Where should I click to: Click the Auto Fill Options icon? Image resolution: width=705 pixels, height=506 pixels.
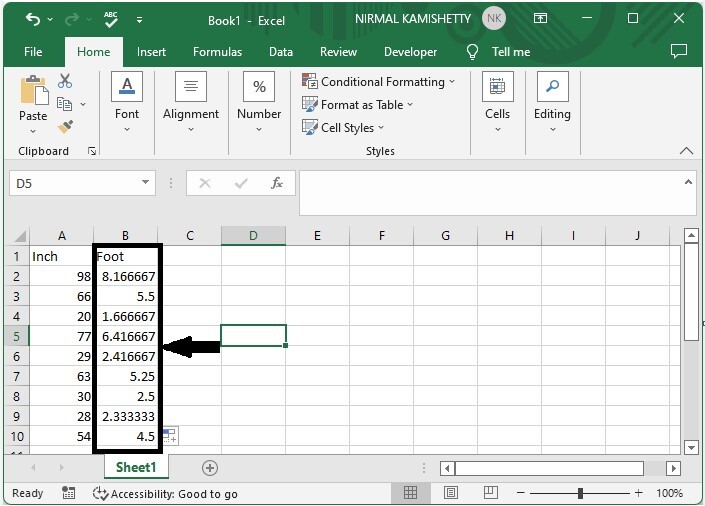pyautogui.click(x=170, y=435)
